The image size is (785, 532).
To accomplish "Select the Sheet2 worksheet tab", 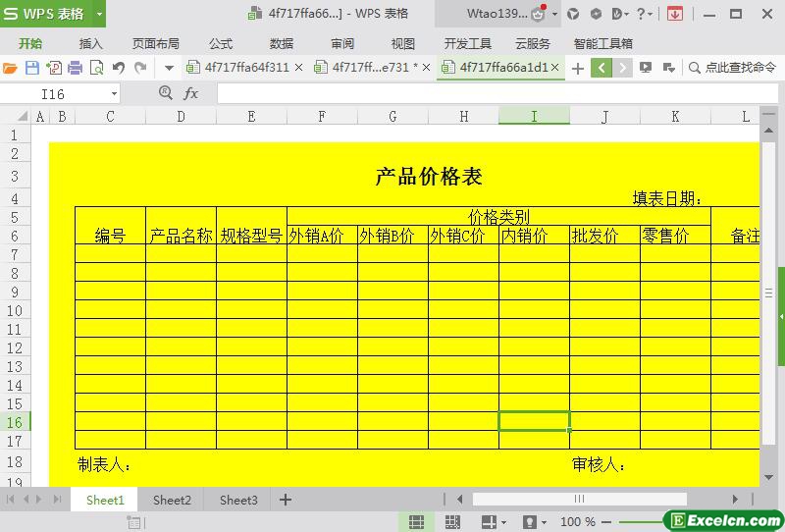I will 172,500.
